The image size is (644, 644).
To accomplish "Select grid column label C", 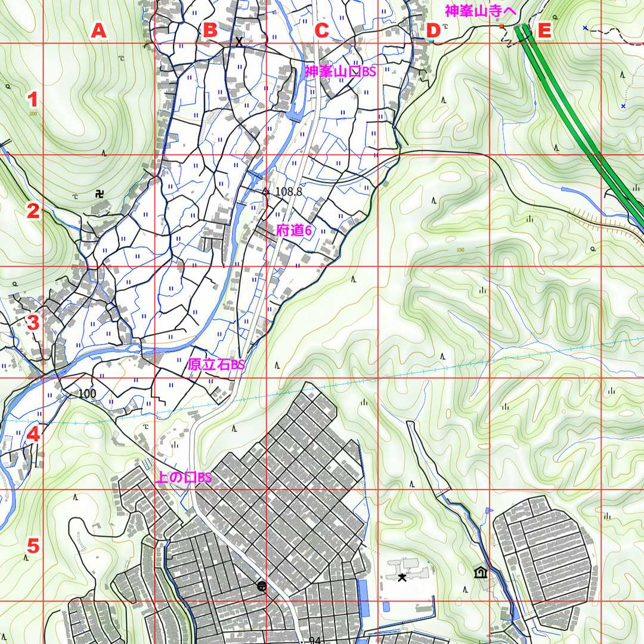I will click(x=321, y=31).
